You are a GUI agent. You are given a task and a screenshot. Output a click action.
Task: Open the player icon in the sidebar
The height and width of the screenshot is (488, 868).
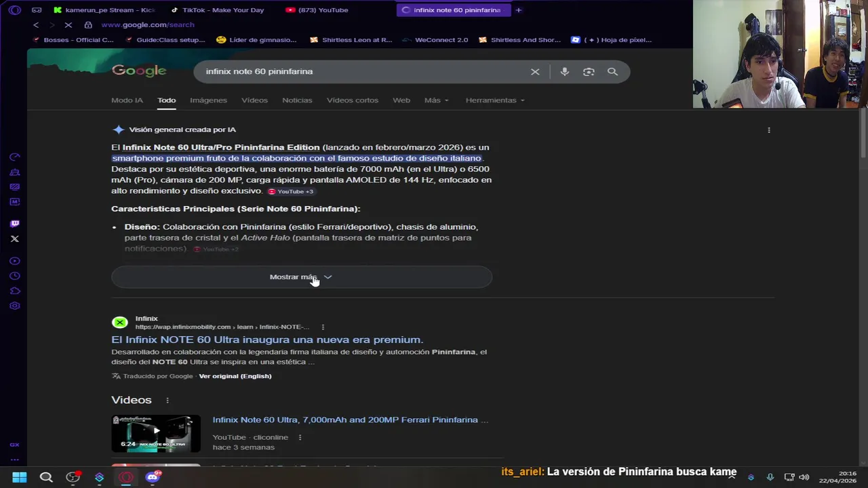[15, 261]
